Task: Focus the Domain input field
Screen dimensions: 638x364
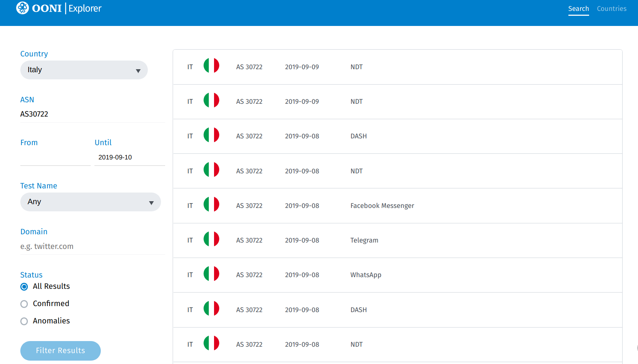Action: point(92,246)
